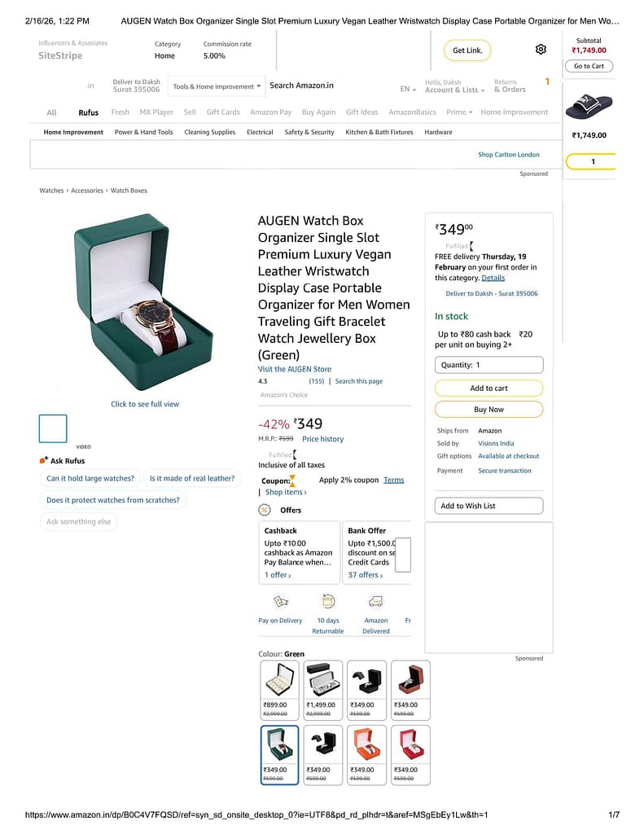The image size is (644, 834).
Task: Click the 10 days Returnable icon
Action: click(x=328, y=602)
